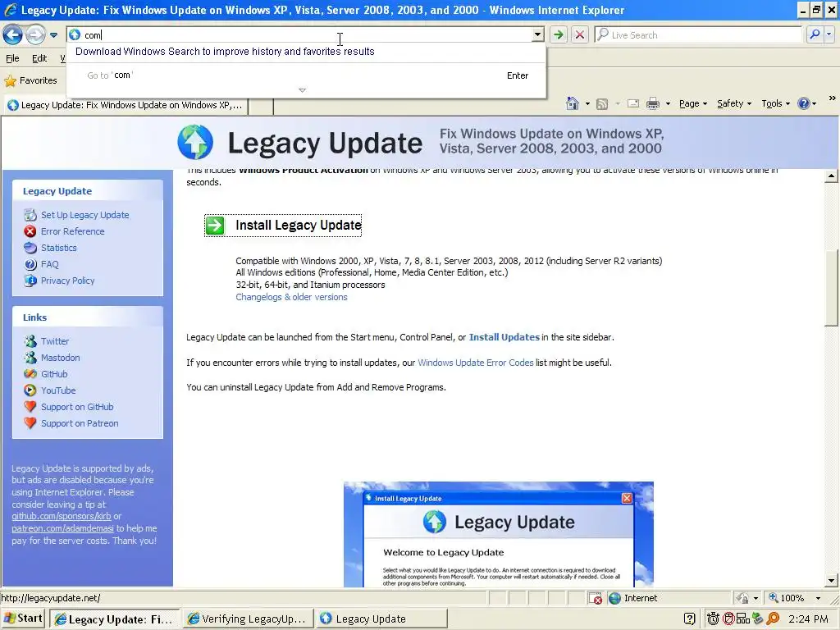Click the popup blocker status icon
This screenshot has width=840, height=630.
596,598
